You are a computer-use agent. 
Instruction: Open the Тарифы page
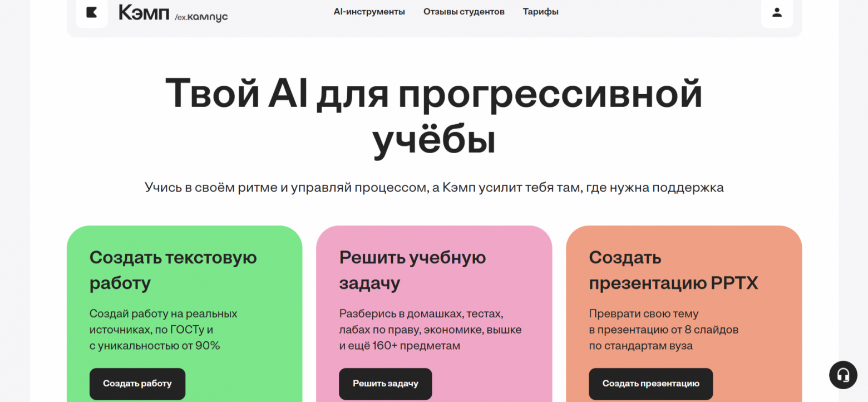(540, 11)
